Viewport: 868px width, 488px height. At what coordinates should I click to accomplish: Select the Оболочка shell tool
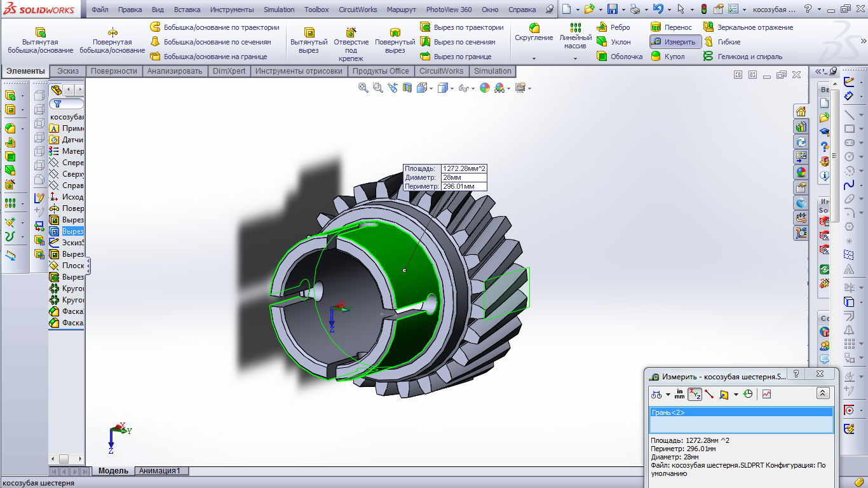point(620,57)
